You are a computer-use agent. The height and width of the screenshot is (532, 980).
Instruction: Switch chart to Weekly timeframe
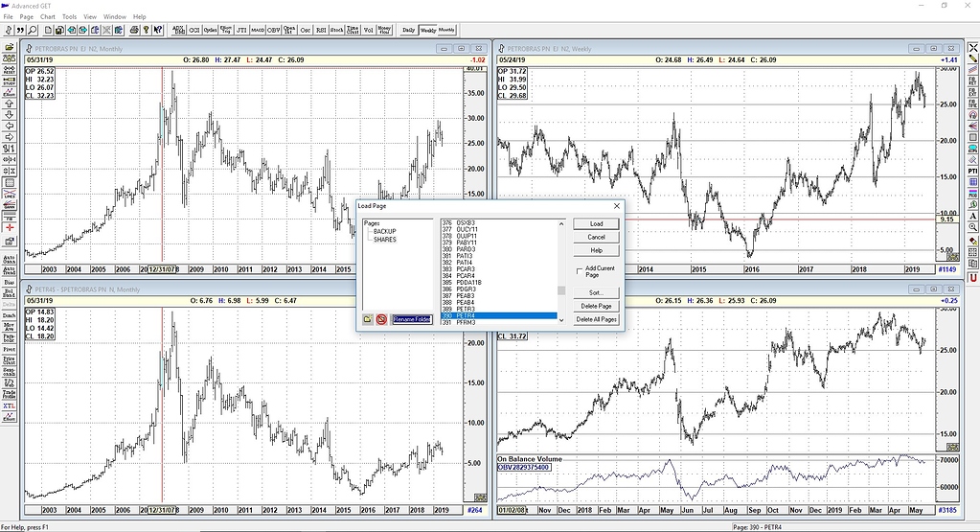point(428,30)
